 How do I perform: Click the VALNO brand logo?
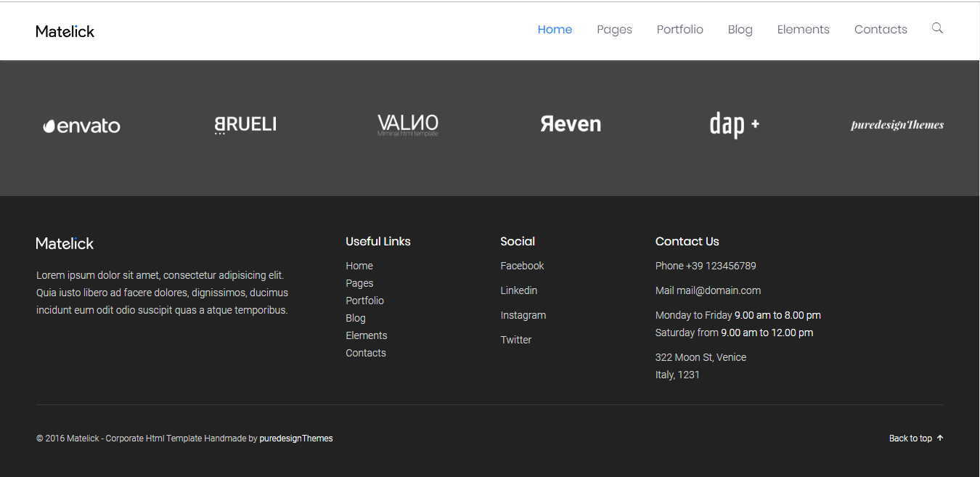(x=408, y=125)
